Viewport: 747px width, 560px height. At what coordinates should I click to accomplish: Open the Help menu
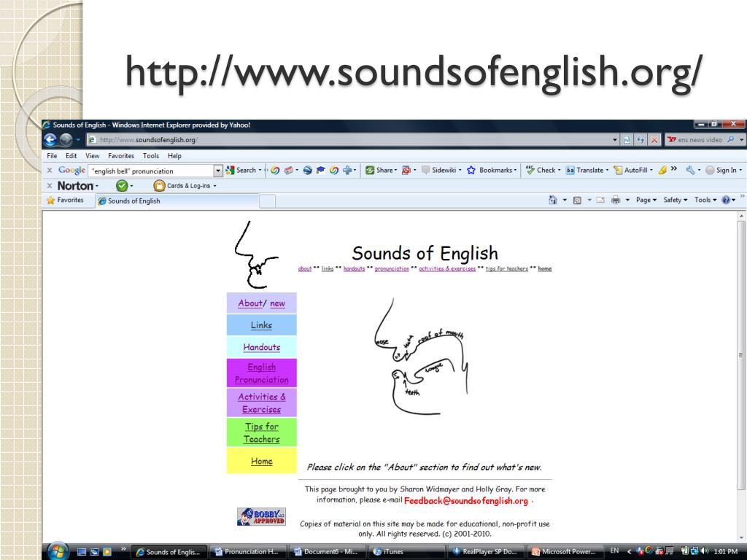(x=174, y=156)
